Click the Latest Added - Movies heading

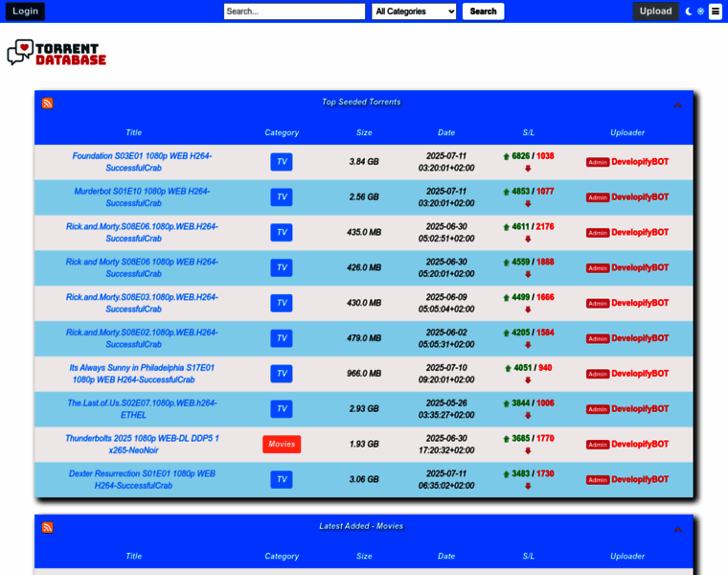[361, 526]
